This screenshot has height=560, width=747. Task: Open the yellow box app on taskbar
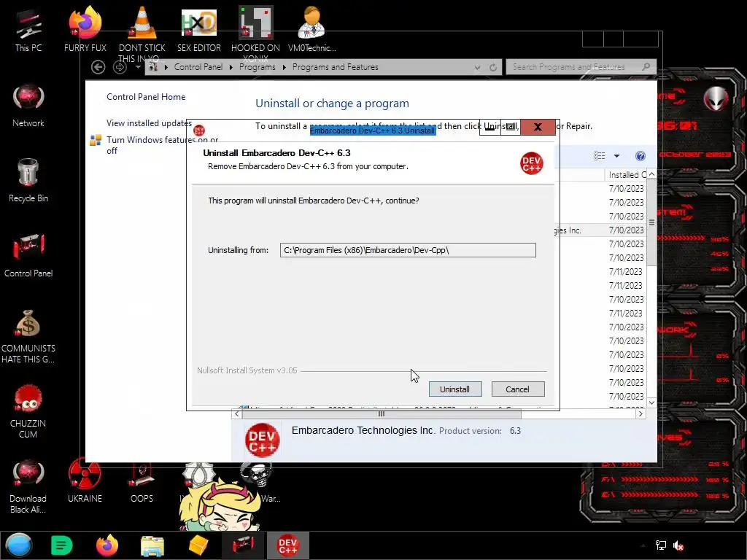coord(198,545)
